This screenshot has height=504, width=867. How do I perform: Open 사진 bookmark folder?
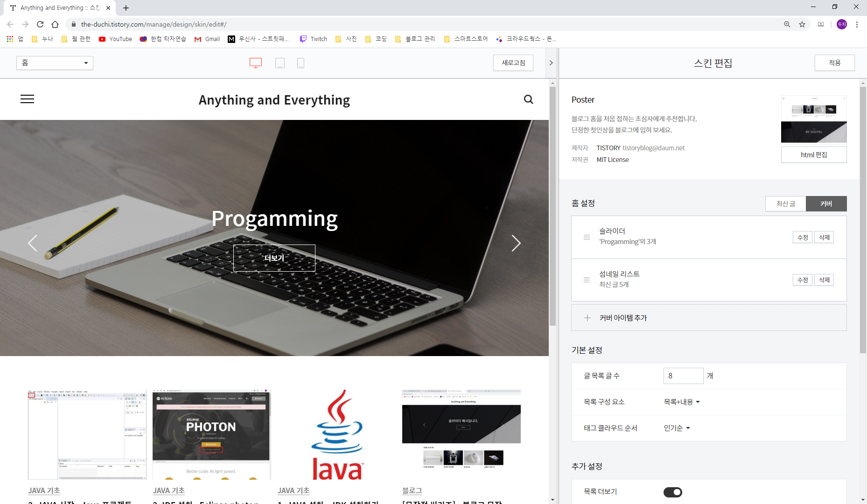[346, 39]
